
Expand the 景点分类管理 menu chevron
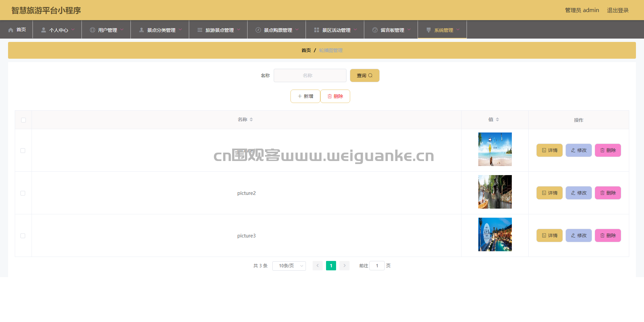point(180,30)
